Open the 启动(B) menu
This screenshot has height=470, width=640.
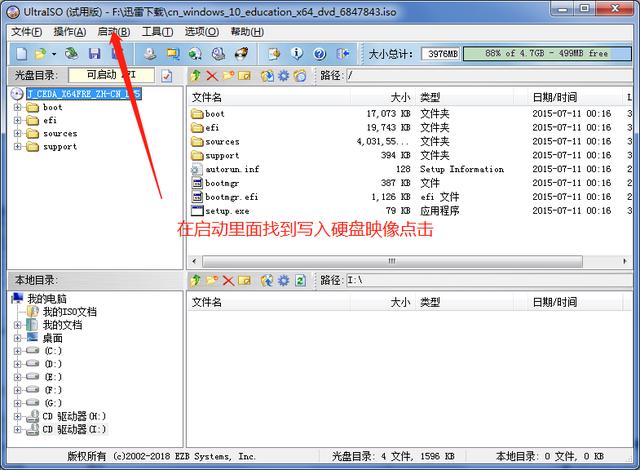pos(114,32)
